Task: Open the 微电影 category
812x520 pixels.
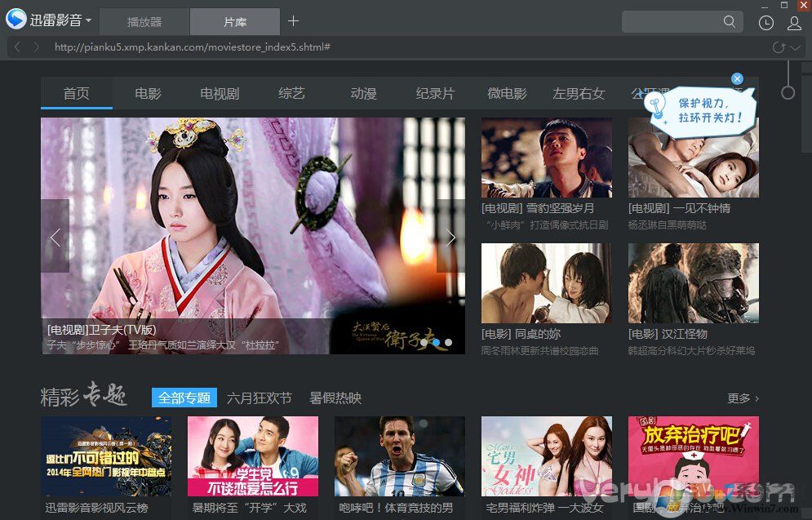Action: pos(507,93)
